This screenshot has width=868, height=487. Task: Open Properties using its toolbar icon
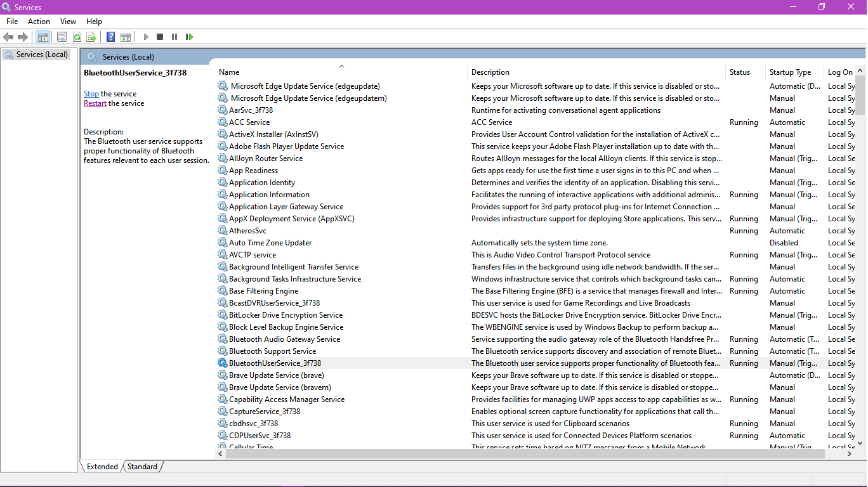coord(62,36)
